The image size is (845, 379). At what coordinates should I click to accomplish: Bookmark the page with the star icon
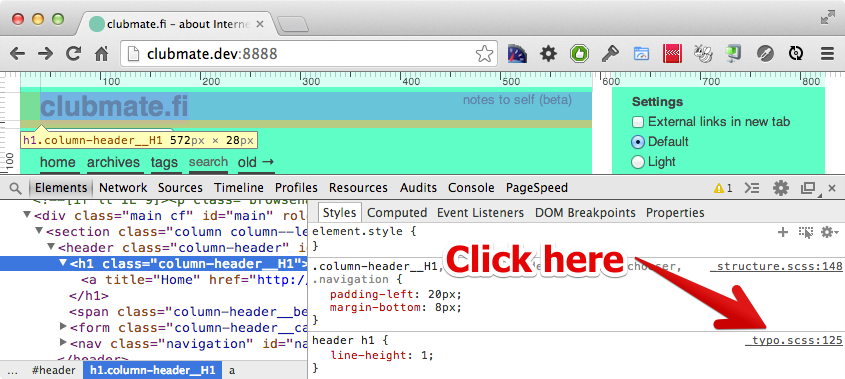[484, 53]
